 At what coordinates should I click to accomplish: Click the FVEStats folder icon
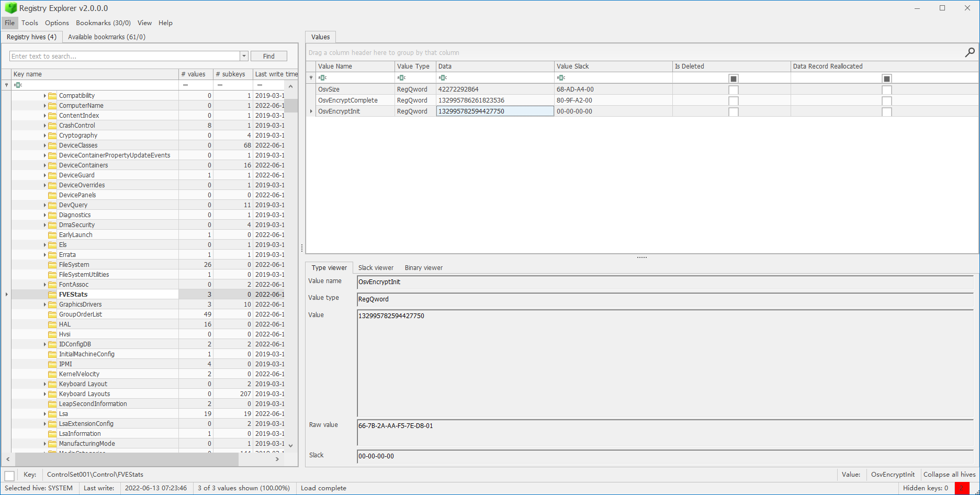[x=52, y=295]
